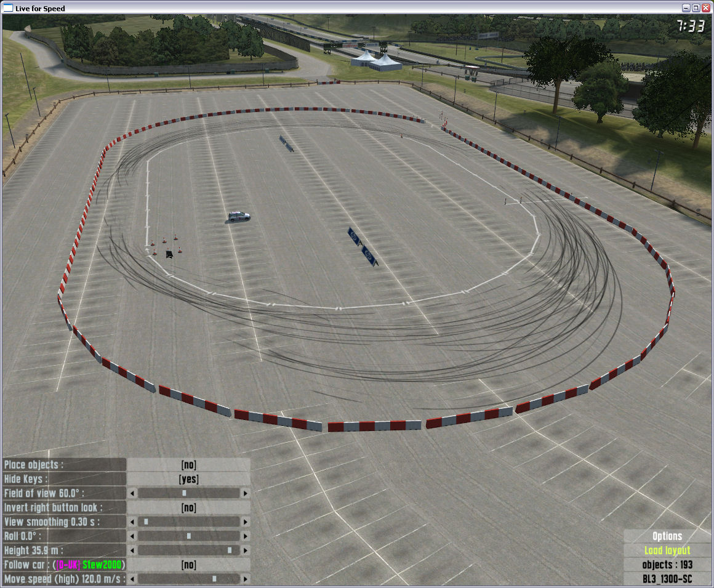Increase Roll with right arrow

[246, 536]
